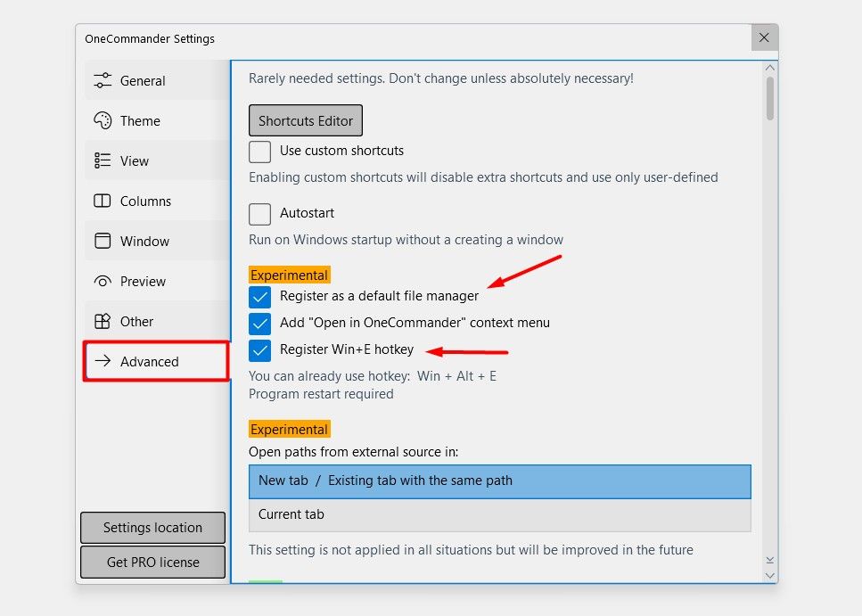Click the General sliders icon

pos(103,80)
